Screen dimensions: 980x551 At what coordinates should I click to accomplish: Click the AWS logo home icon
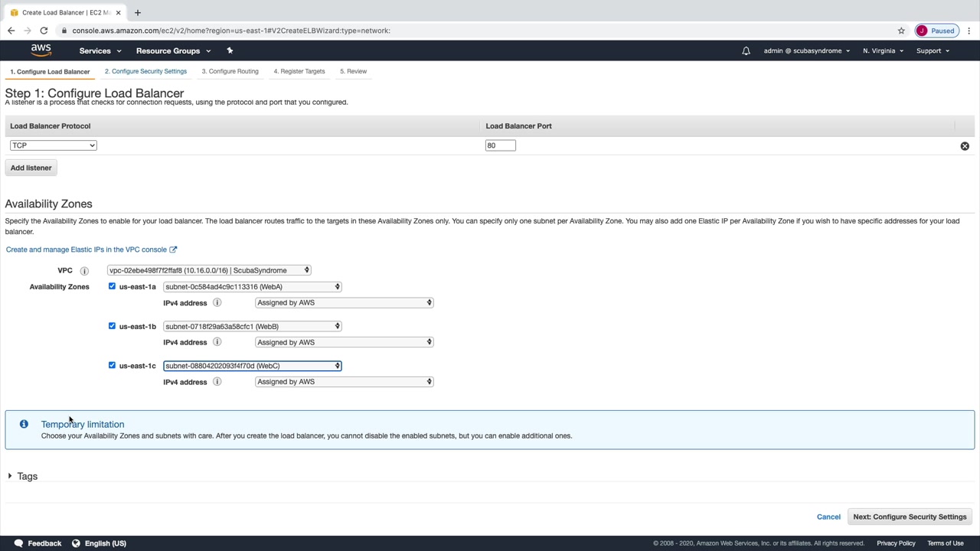pos(41,51)
